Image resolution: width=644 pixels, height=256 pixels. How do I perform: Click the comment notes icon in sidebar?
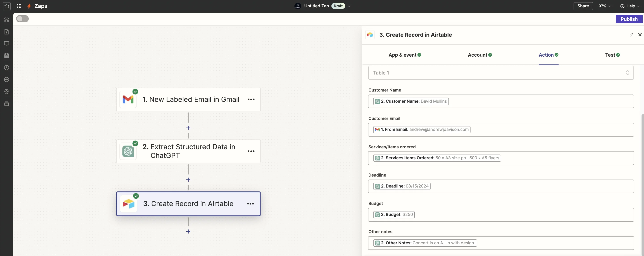coord(7,44)
